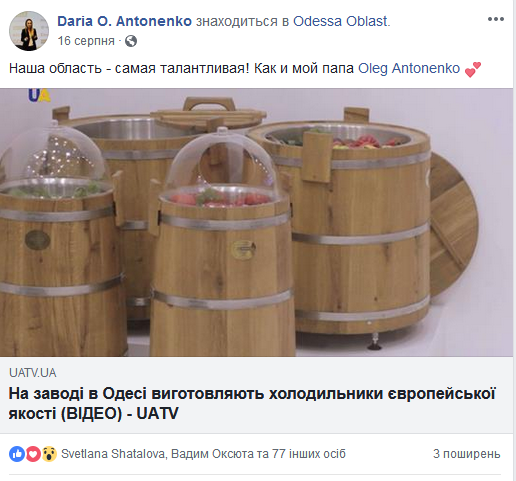Click the two hearts emoji in post
Image resolution: width=516 pixels, height=481 pixels.
pos(473,69)
